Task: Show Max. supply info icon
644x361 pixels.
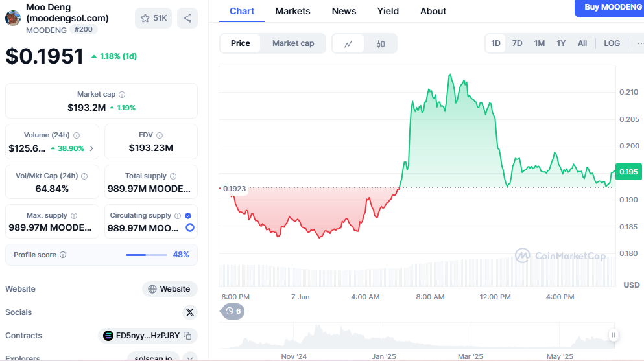Action: point(74,216)
